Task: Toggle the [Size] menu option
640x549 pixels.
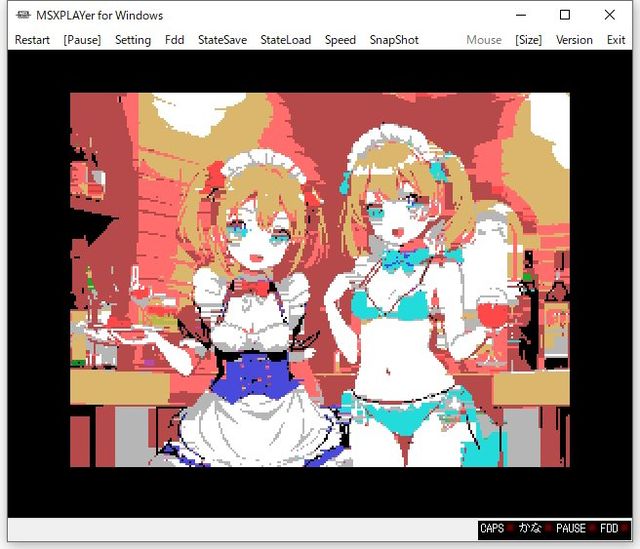Action: tap(529, 40)
